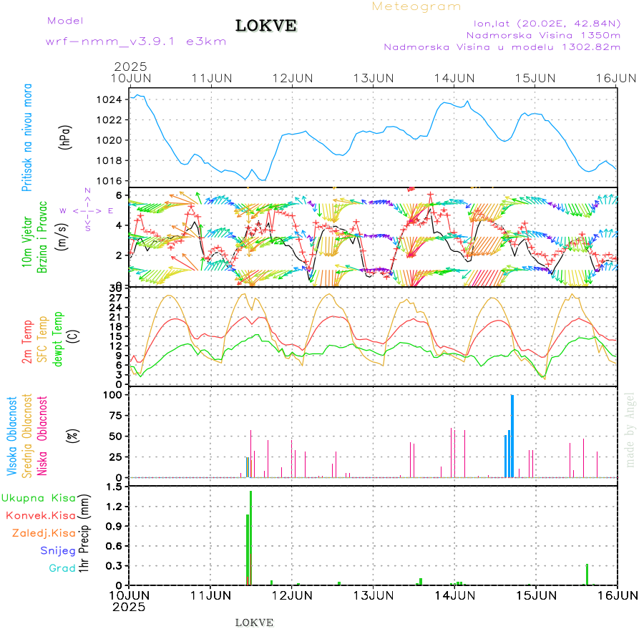
Task: Select the Konvek.Kisa legend label
Action: [40, 515]
